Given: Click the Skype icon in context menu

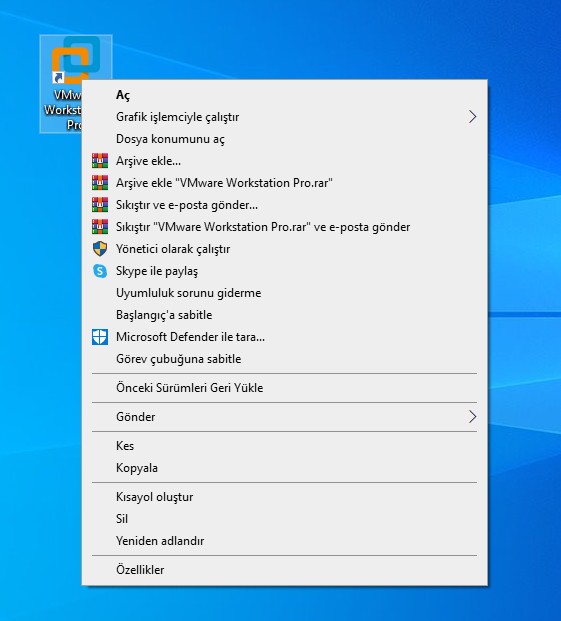Looking at the screenshot, I should coord(100,271).
